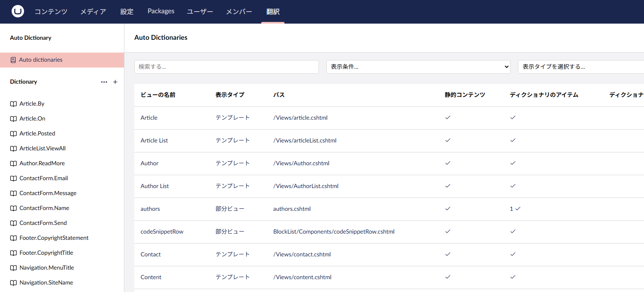Open the Dictionary three-dots options menu
Viewport: 644px width, 292px height.
click(104, 82)
